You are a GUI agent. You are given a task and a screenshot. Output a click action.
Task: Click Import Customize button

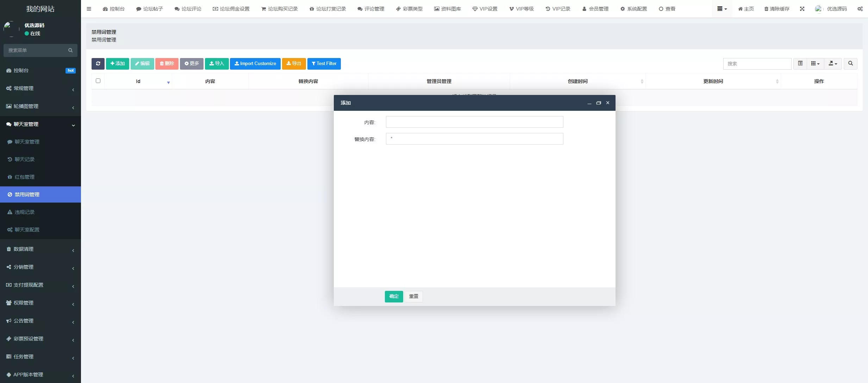coord(255,64)
